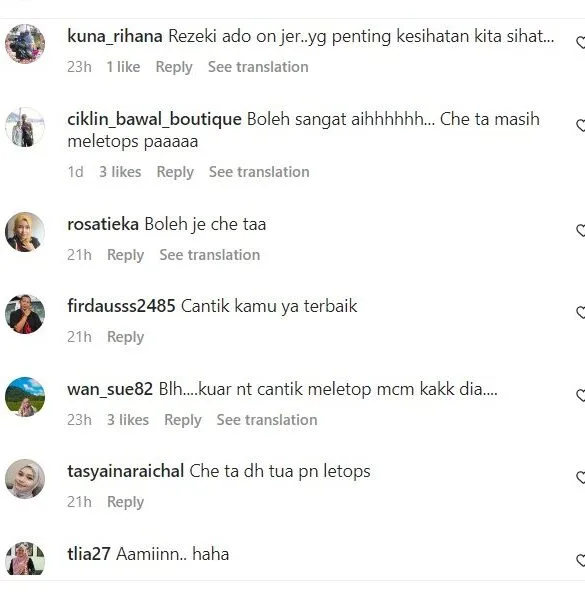Reply to wan_sue82's comment
The height and width of the screenshot is (595, 585).
click(x=182, y=420)
